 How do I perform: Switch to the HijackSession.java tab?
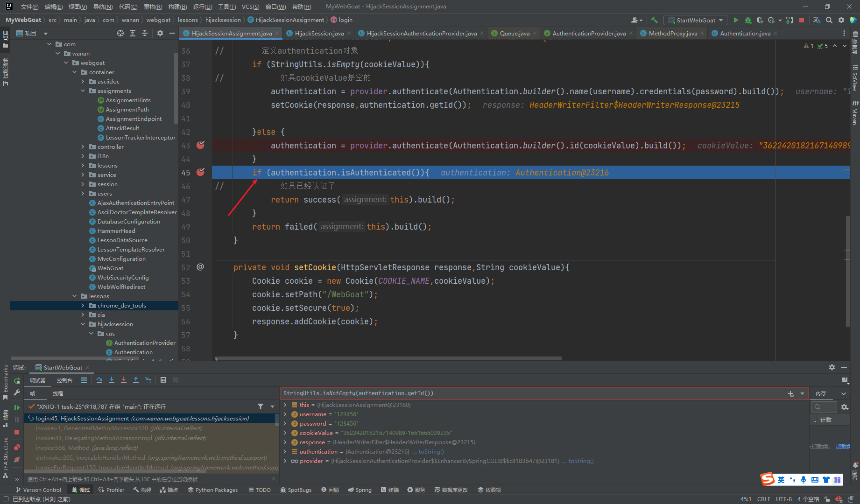[319, 33]
